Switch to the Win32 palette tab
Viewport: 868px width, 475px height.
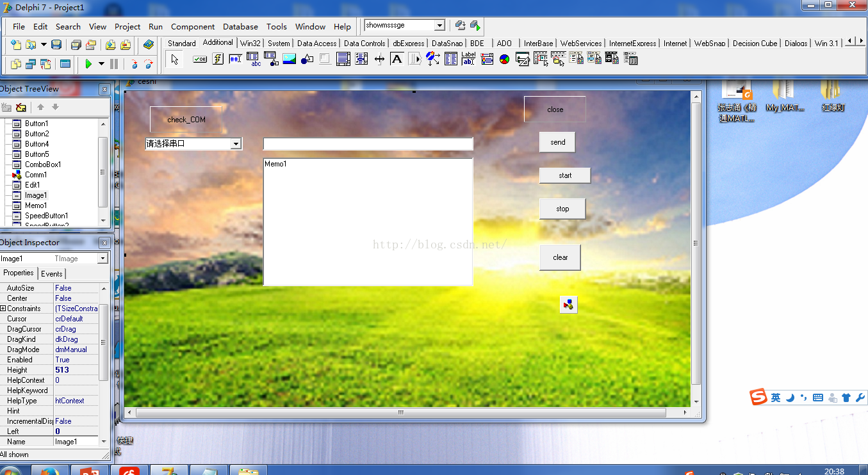pyautogui.click(x=250, y=44)
